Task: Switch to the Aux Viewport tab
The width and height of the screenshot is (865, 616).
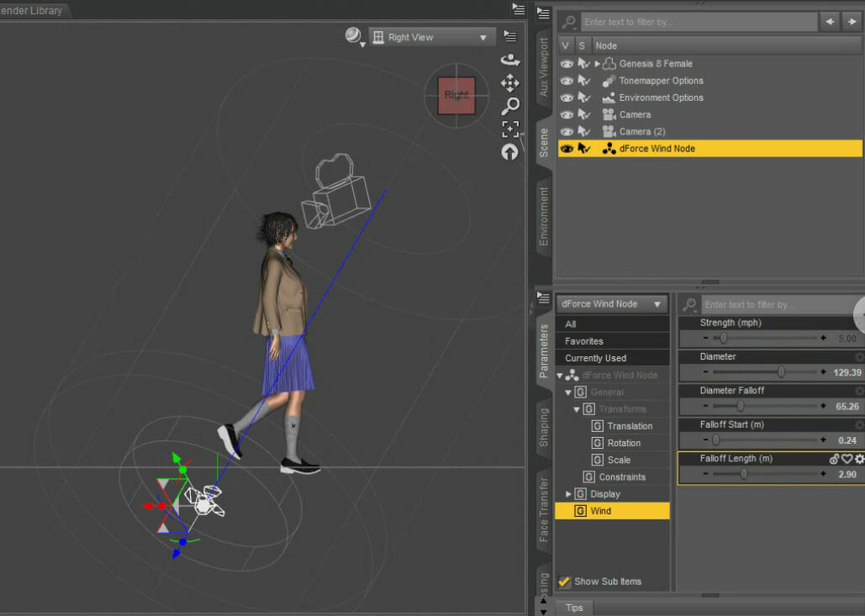Action: [x=544, y=67]
